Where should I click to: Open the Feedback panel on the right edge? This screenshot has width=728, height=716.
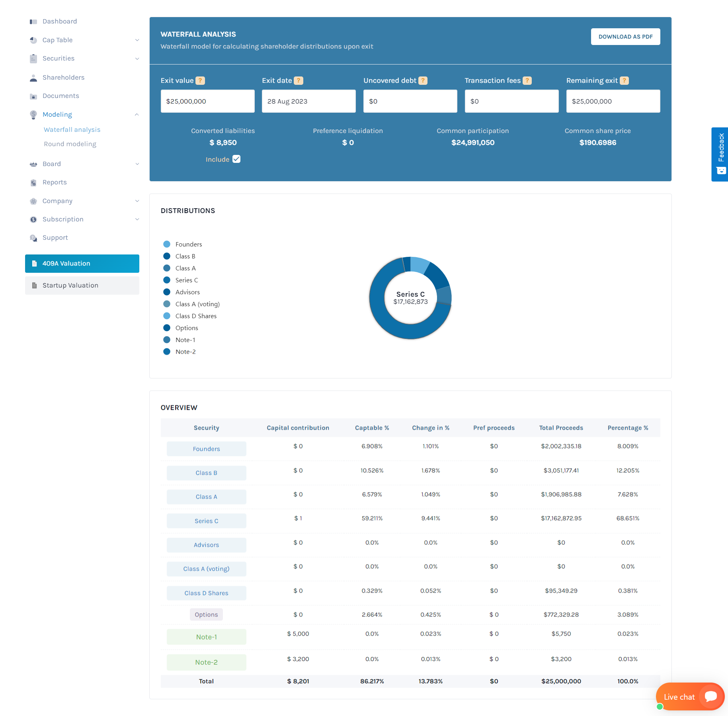click(x=719, y=154)
